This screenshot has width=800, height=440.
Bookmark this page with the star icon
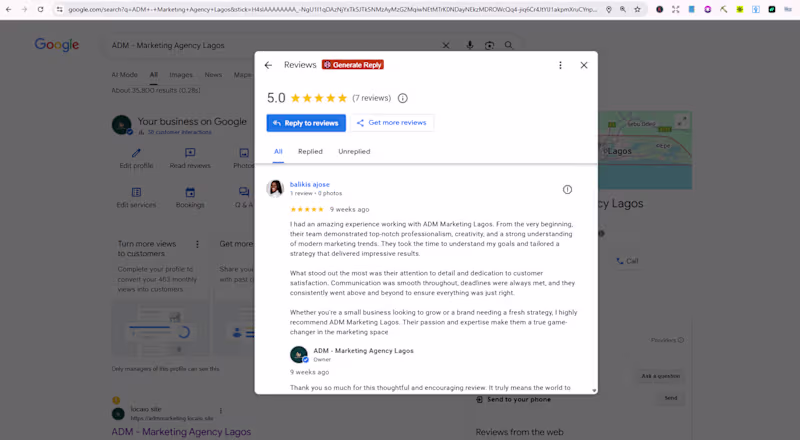637,9
